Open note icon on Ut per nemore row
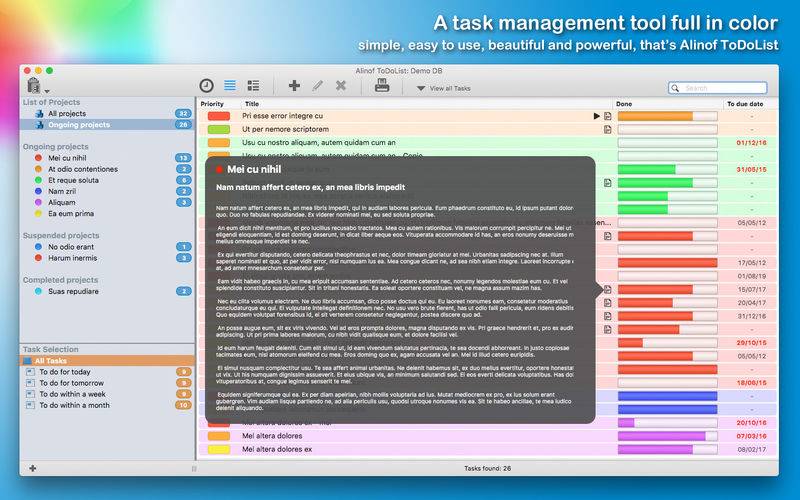Image resolution: width=800 pixels, height=500 pixels. 608,130
